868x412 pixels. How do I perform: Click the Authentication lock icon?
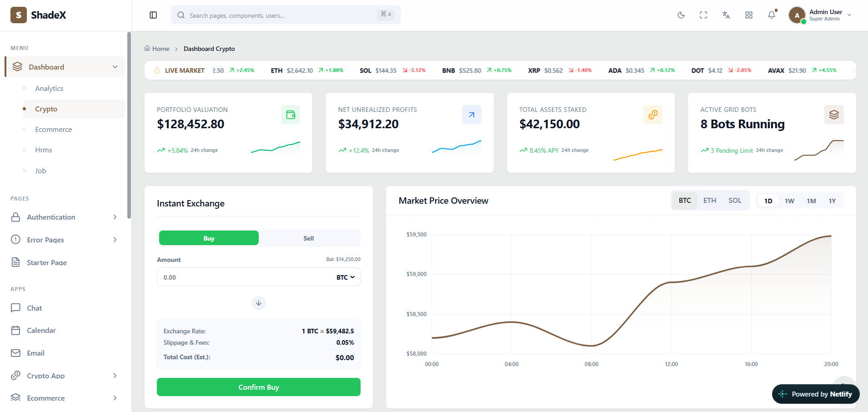click(15, 217)
